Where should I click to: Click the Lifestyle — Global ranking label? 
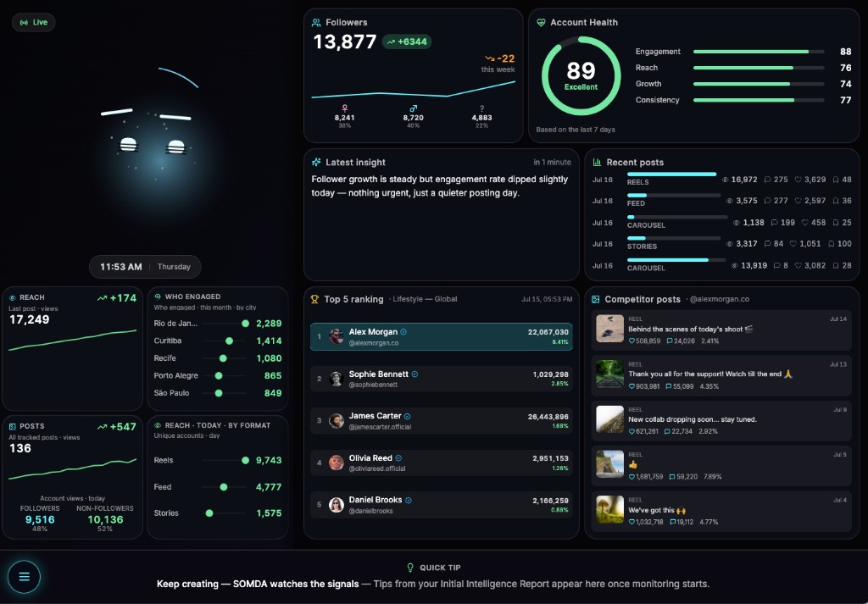coord(425,299)
